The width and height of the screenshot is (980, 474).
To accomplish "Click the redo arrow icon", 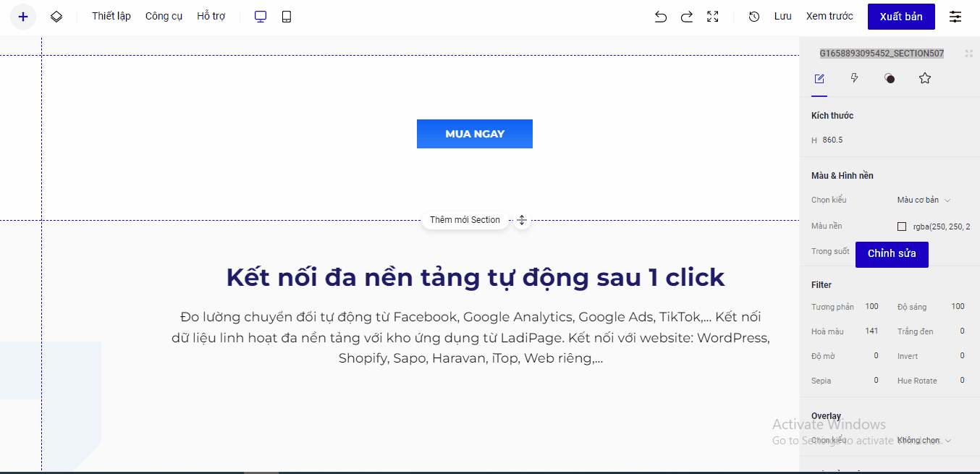I will [687, 17].
